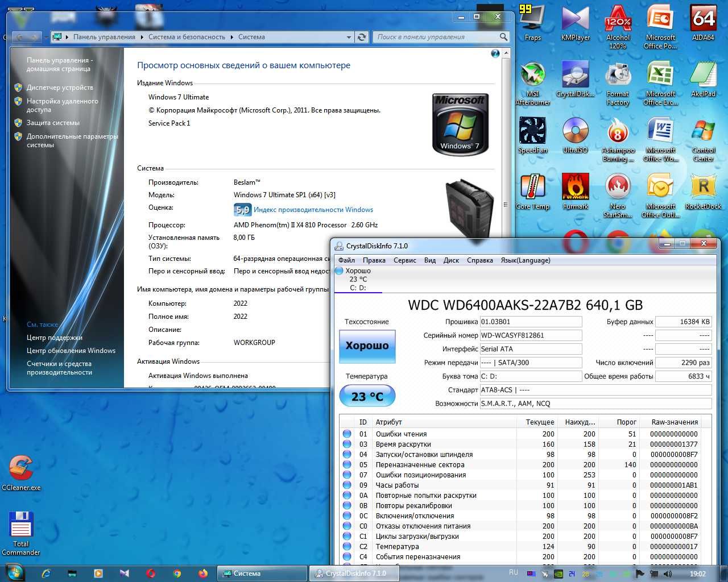Open Chrome from the taskbar
The width and height of the screenshot is (728, 582).
click(177, 573)
